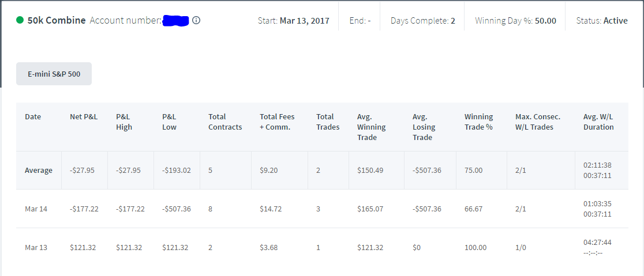Click the Total Contracts column header
Image resolution: width=644 pixels, height=276 pixels.
225,122
